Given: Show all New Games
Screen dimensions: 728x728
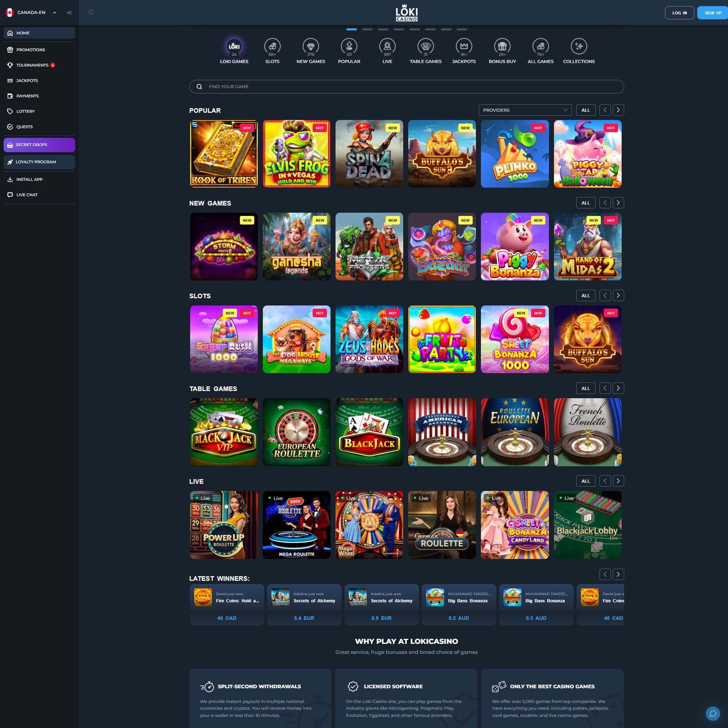Looking at the screenshot, I should pos(585,203).
